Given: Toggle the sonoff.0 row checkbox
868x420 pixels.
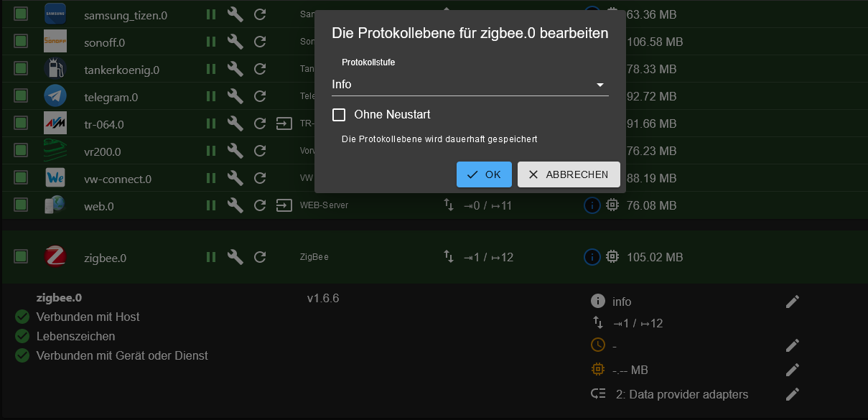Looking at the screenshot, I should pos(21,41).
